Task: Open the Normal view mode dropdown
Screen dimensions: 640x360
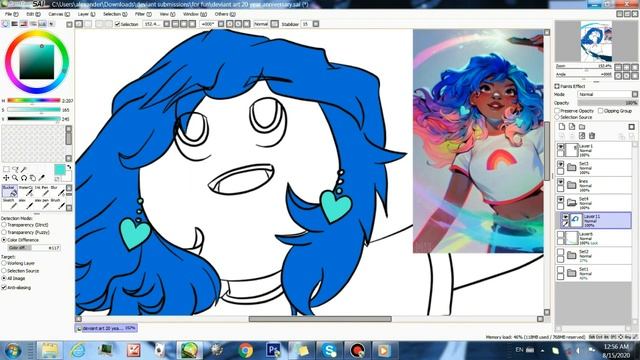Action: click(275, 24)
